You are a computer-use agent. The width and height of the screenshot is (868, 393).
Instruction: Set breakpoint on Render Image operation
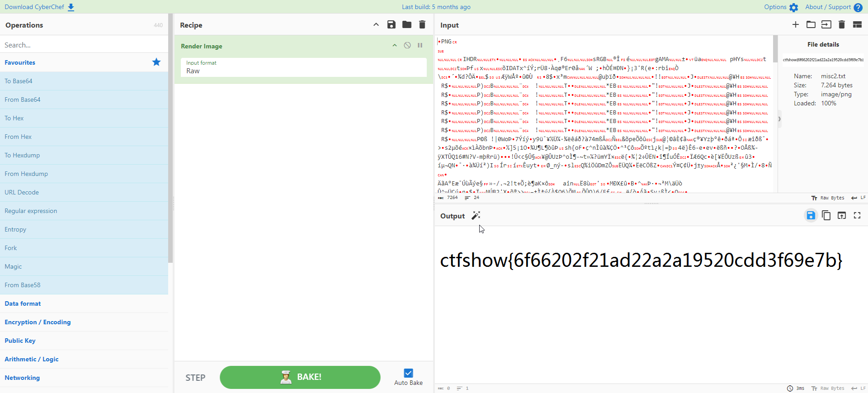(420, 46)
